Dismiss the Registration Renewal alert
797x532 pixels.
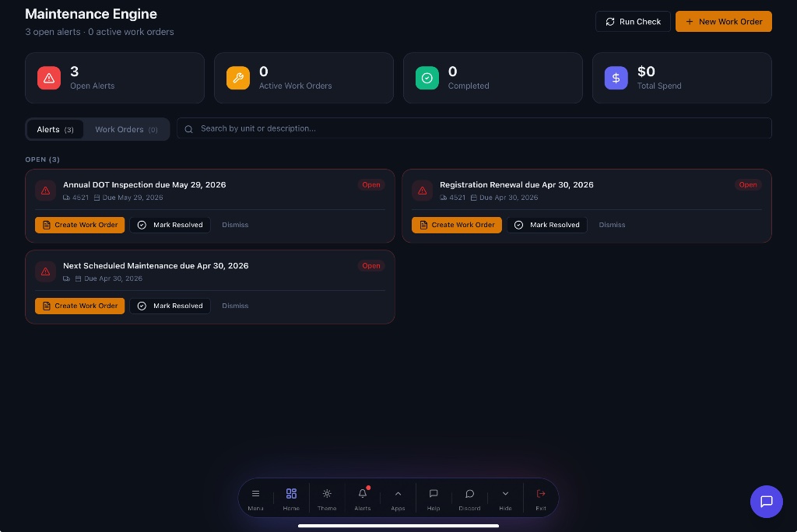[x=612, y=225]
